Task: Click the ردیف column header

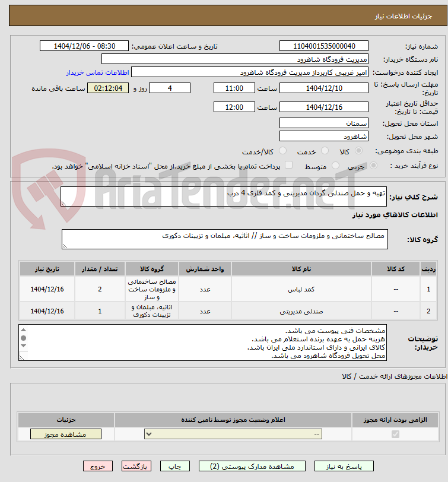Action: pos(428,269)
